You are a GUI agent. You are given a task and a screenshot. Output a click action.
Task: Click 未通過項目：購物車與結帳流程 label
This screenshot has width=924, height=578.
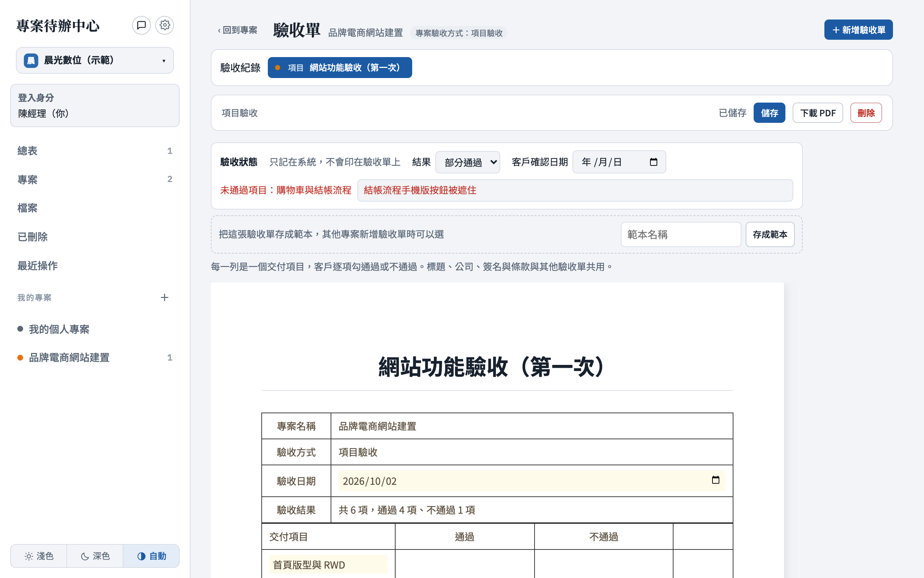pyautogui.click(x=286, y=190)
